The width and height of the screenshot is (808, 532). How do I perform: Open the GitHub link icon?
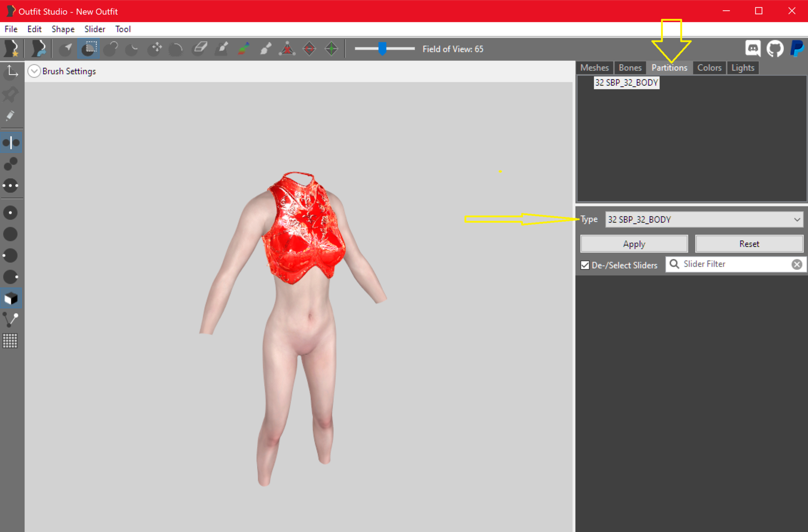point(775,49)
